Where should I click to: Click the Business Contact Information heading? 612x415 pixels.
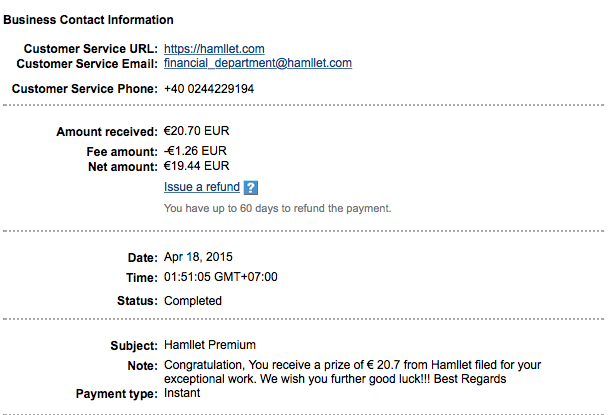(91, 20)
